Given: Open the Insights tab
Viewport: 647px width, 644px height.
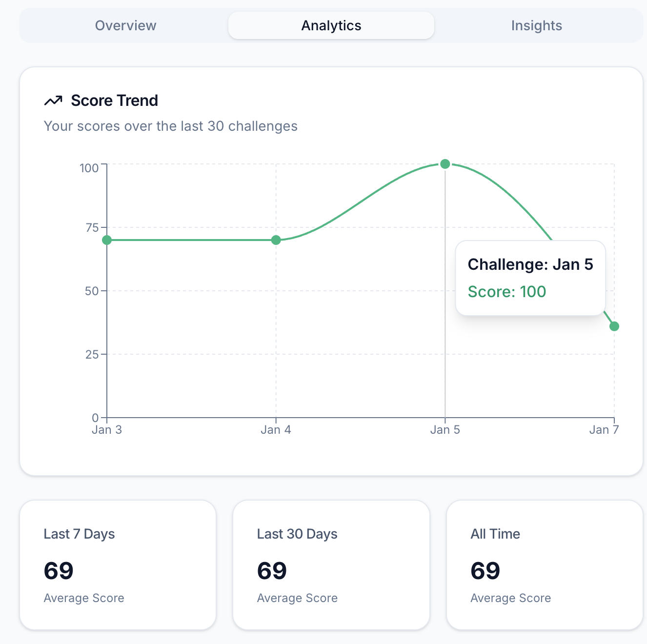Looking at the screenshot, I should [537, 25].
